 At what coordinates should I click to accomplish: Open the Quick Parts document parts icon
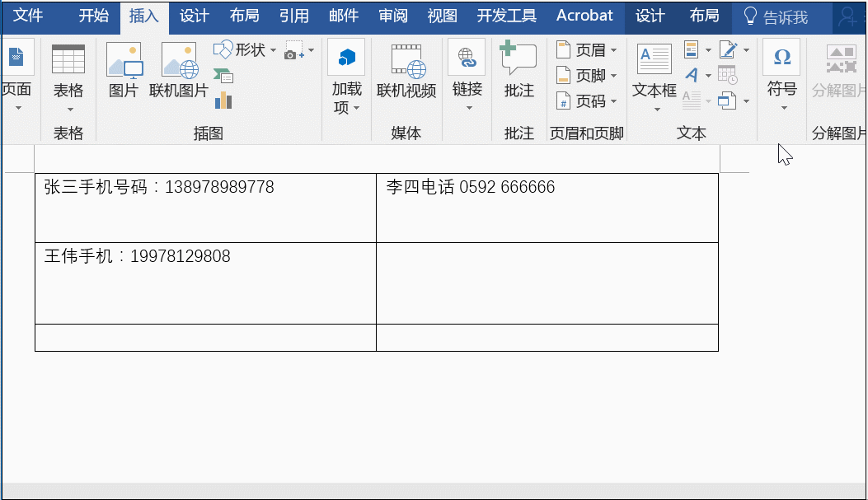[x=691, y=49]
